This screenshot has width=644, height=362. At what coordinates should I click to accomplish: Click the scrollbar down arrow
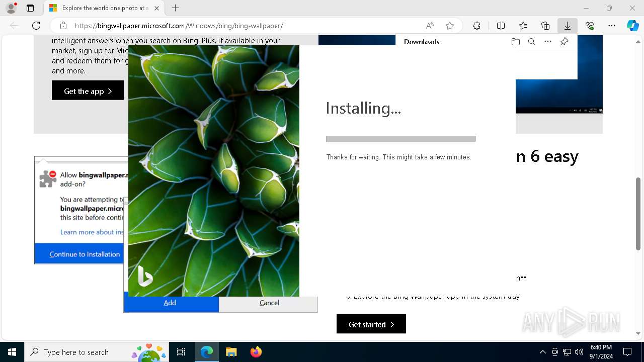[638, 333]
